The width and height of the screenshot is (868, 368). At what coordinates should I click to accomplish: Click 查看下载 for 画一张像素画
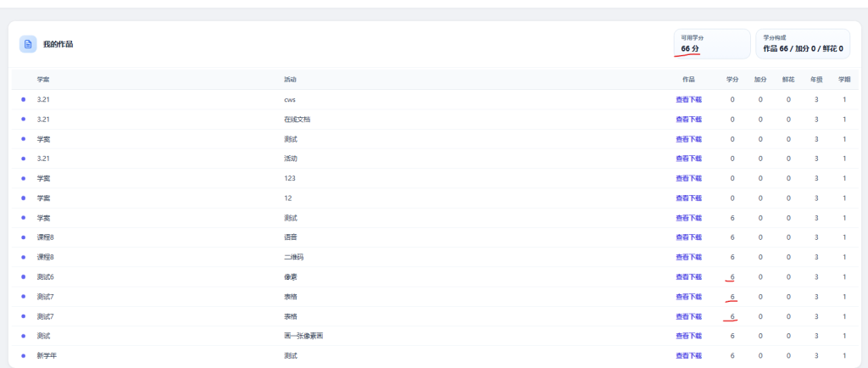tap(688, 336)
